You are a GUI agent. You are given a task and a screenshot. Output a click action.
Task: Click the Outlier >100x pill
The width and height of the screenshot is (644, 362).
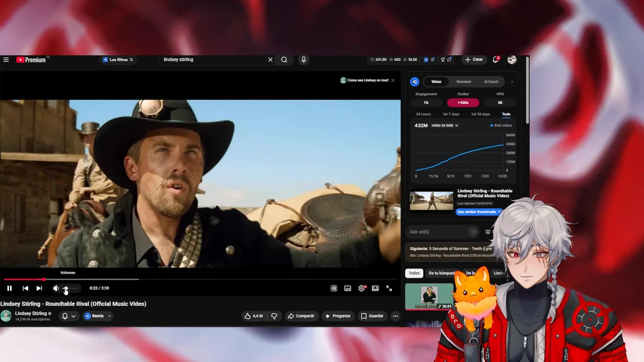[x=463, y=103]
